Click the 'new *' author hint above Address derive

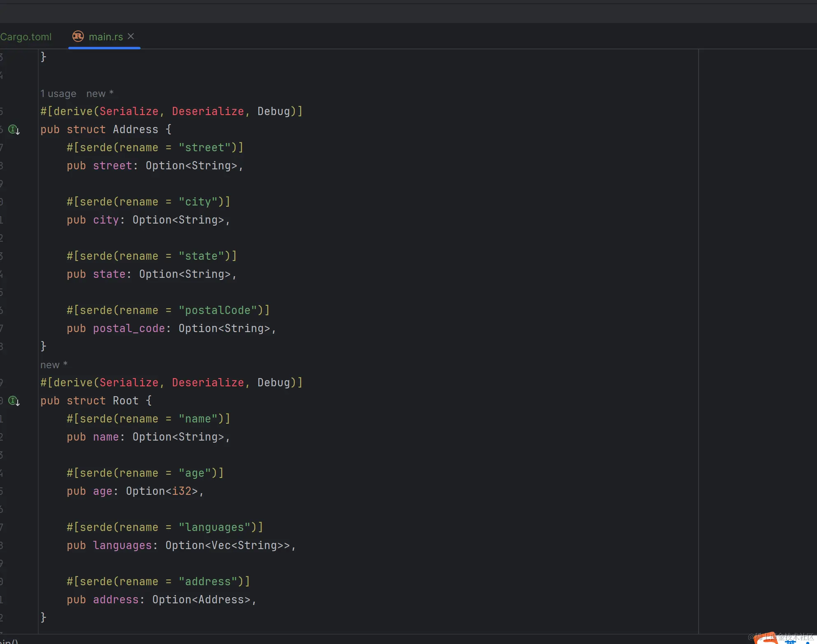(100, 94)
